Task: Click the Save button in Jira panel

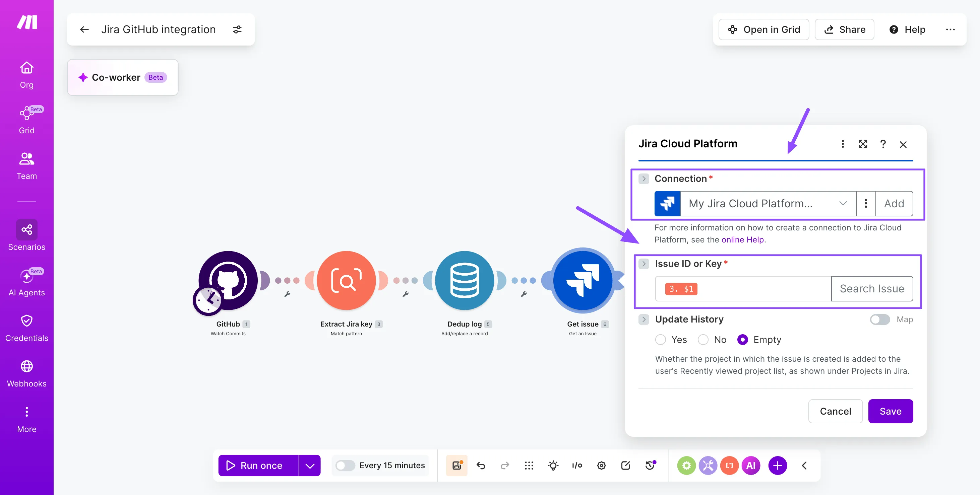Action: click(x=891, y=411)
